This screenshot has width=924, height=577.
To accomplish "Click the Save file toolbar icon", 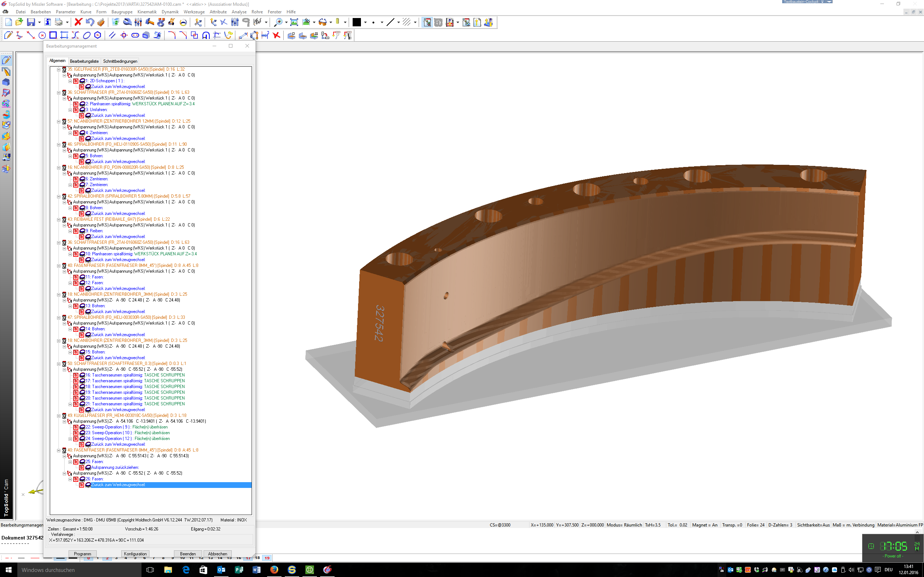I will point(31,22).
